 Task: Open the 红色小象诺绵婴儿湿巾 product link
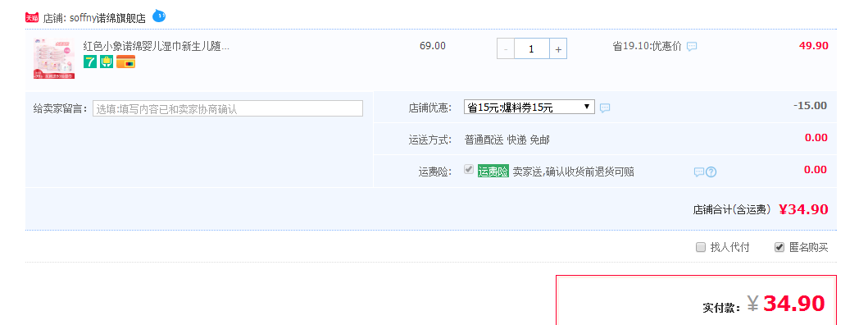click(x=156, y=46)
